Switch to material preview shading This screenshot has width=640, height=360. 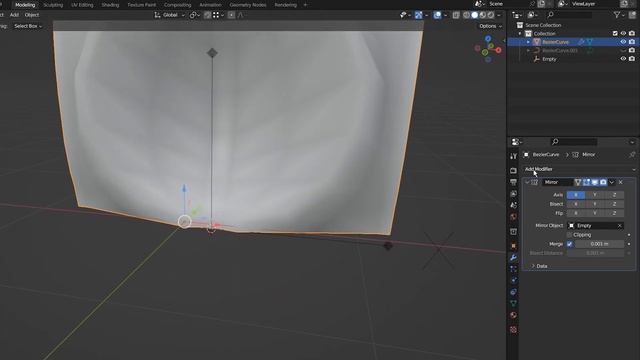pos(483,15)
